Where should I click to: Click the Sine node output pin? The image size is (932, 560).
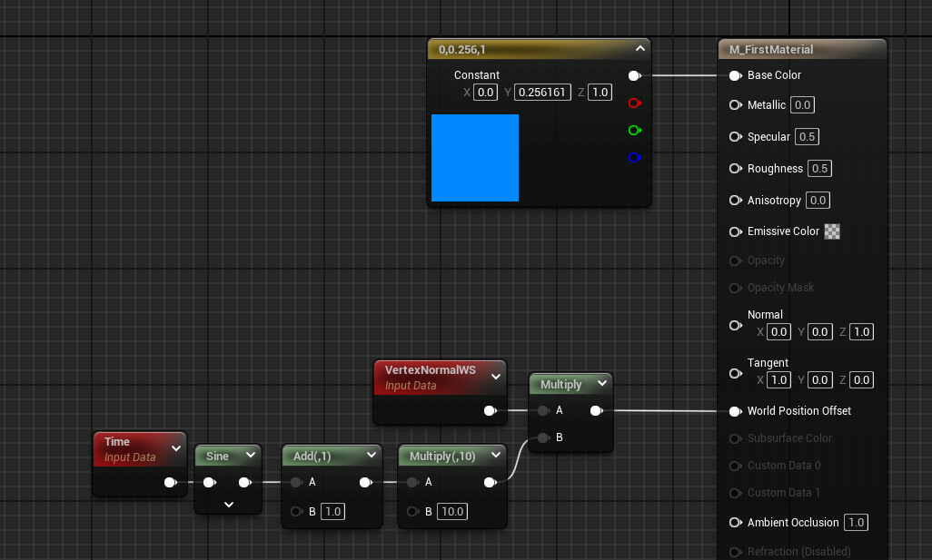[x=245, y=482]
